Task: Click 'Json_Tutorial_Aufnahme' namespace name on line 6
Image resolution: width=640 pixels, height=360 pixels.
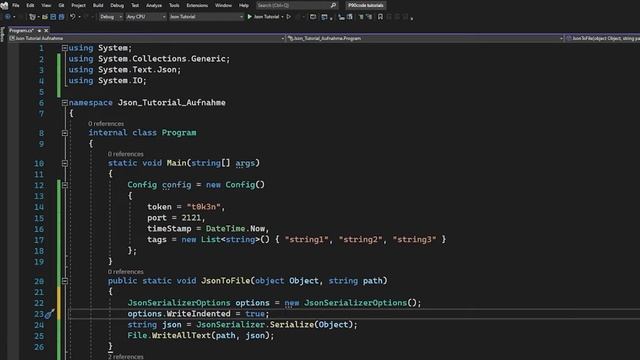Action: [171, 102]
